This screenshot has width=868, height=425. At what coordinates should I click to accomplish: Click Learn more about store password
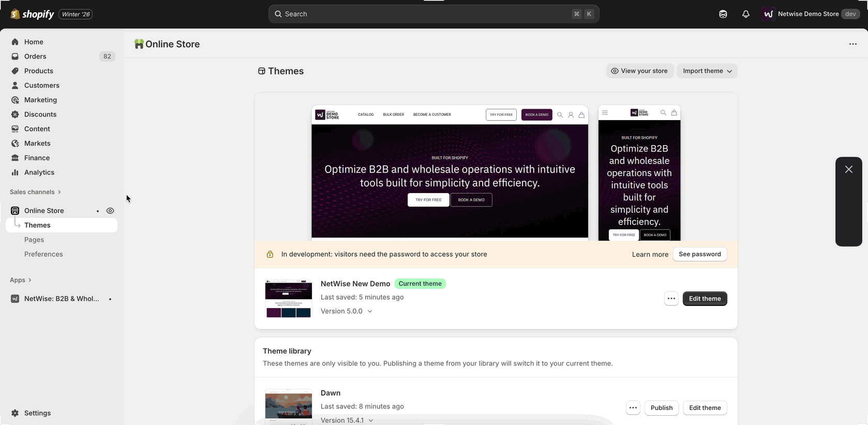(650, 254)
